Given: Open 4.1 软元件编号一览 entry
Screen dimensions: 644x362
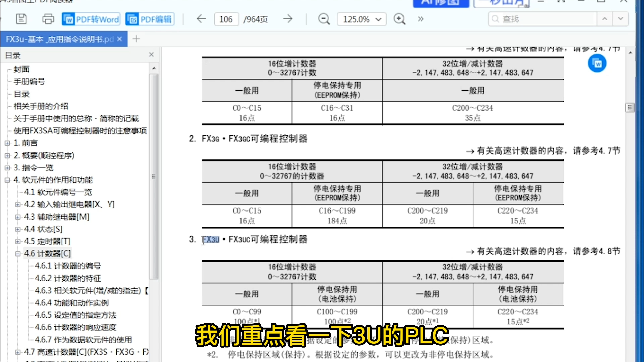Looking at the screenshot, I should point(58,192).
